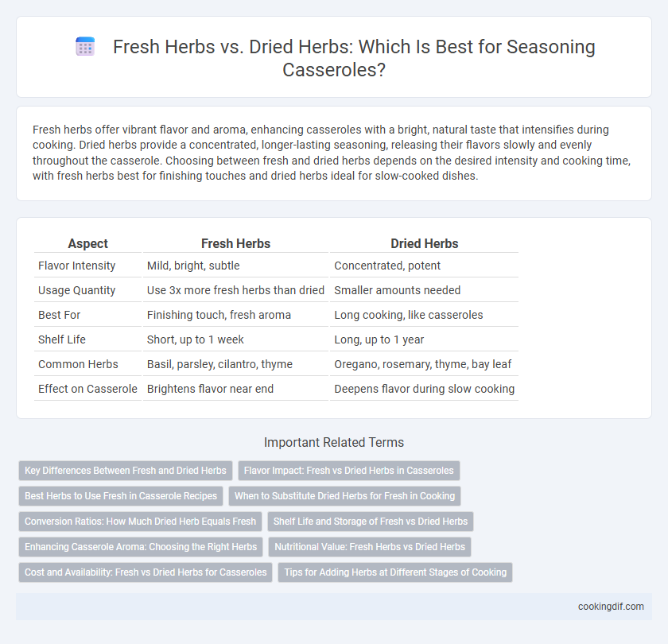
Task: Click the Effect on Casserole row label
Action: point(87,389)
